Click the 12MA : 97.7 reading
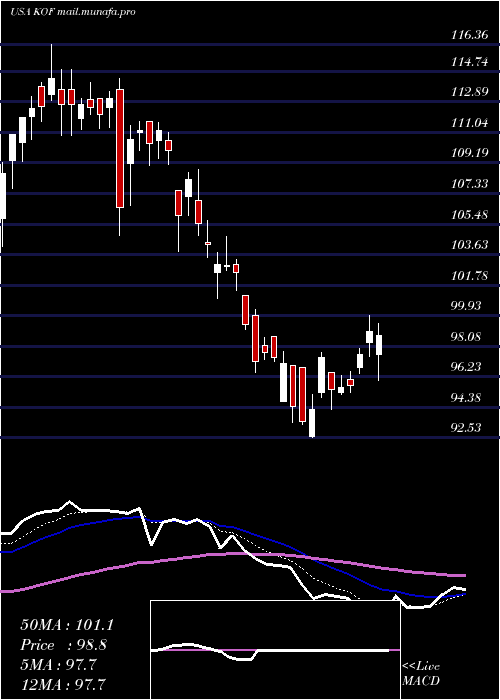 tap(63, 683)
